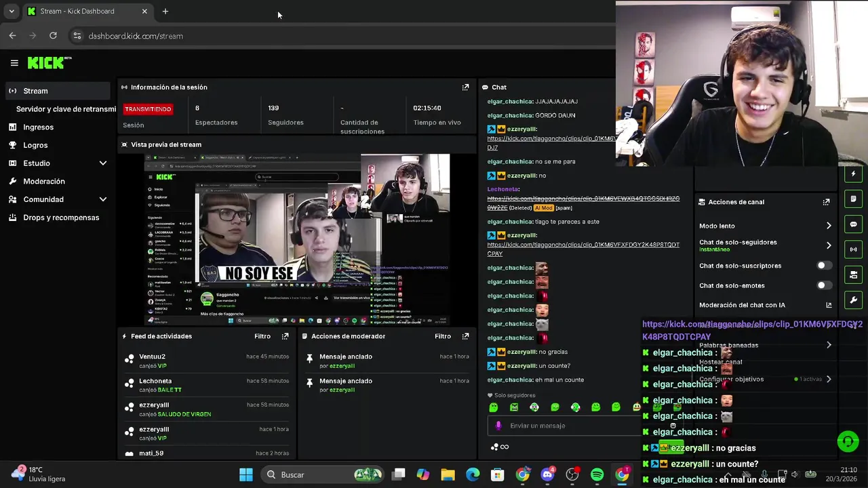This screenshot has height=488, width=868.
Task: Click the green headset floating button
Action: point(848,442)
